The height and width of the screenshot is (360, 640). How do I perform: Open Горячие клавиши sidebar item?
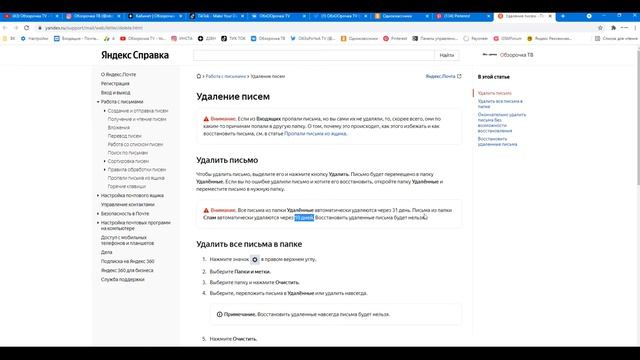127,186
